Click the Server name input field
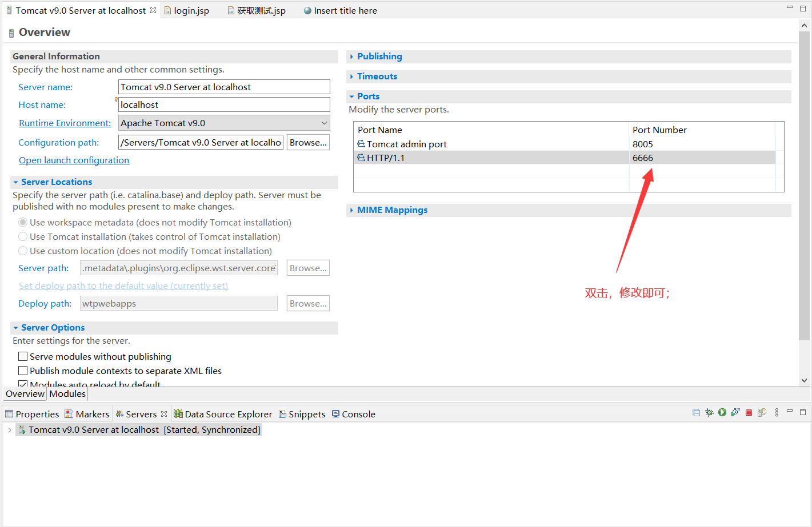This screenshot has height=527, width=812. [x=224, y=87]
